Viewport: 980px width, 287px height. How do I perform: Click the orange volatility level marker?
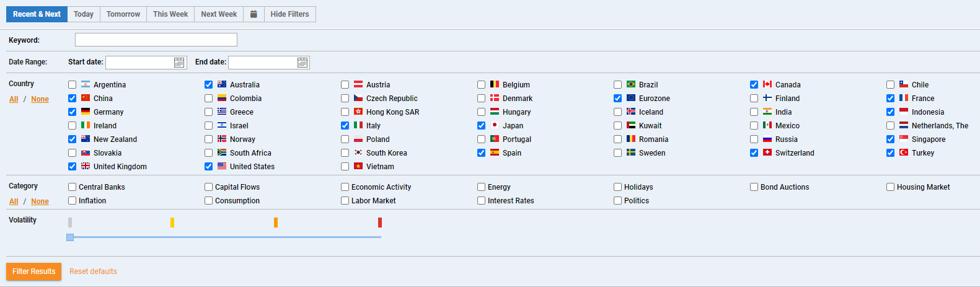(x=276, y=223)
